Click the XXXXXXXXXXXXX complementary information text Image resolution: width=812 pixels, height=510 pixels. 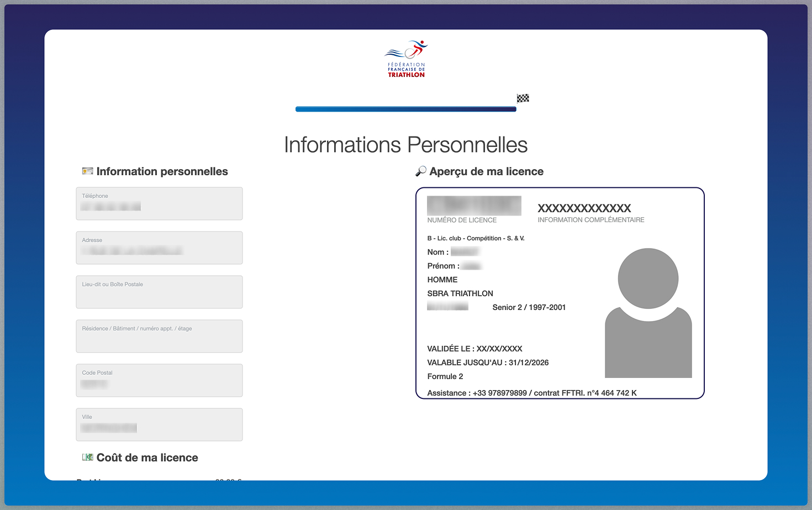(x=584, y=208)
